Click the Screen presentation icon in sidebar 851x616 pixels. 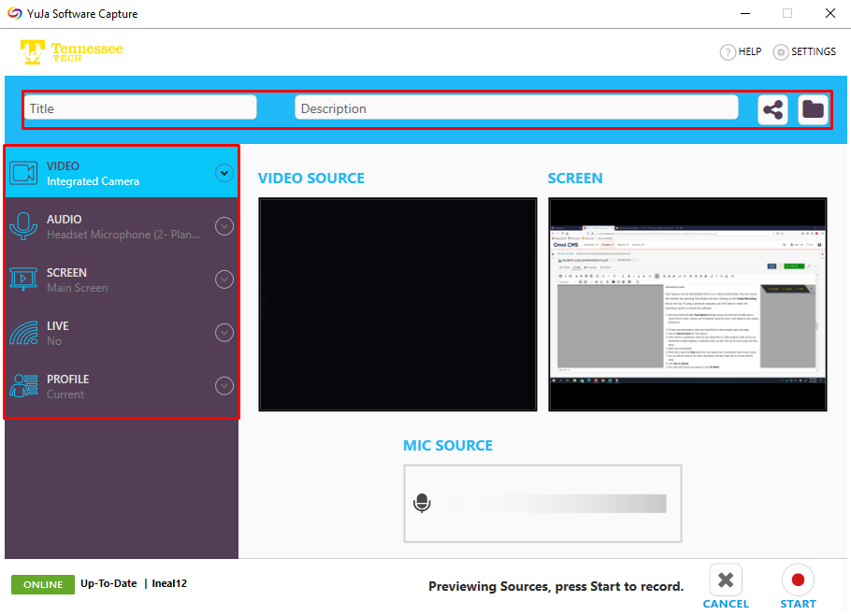(22, 279)
